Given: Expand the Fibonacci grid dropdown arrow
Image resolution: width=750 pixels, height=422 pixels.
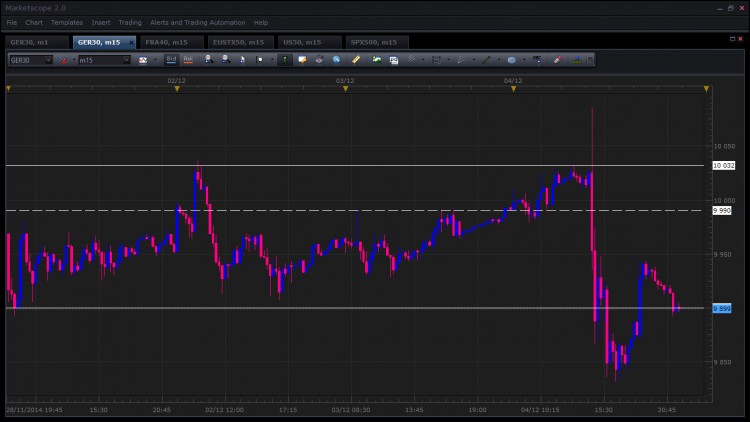Looking at the screenshot, I should [x=449, y=60].
